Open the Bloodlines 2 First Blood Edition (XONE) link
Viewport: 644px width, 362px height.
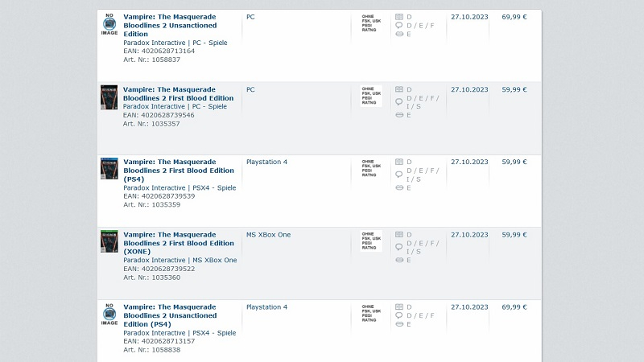pyautogui.click(x=179, y=243)
